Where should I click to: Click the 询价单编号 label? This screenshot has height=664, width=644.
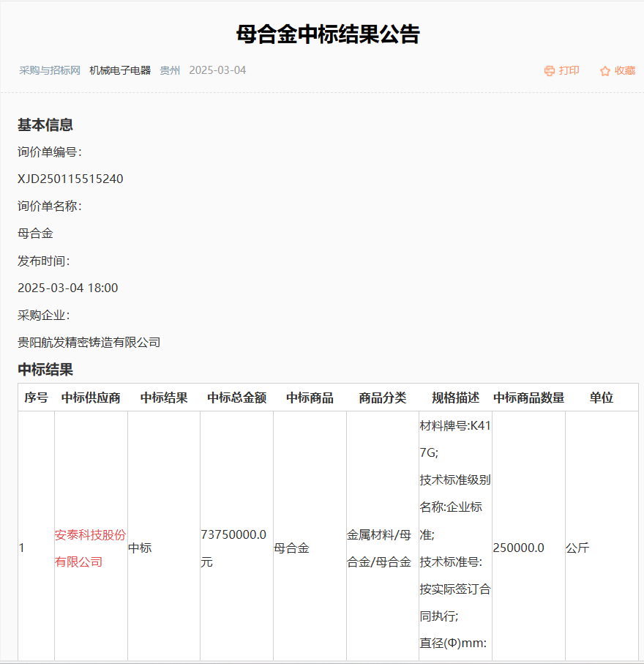pyautogui.click(x=50, y=152)
